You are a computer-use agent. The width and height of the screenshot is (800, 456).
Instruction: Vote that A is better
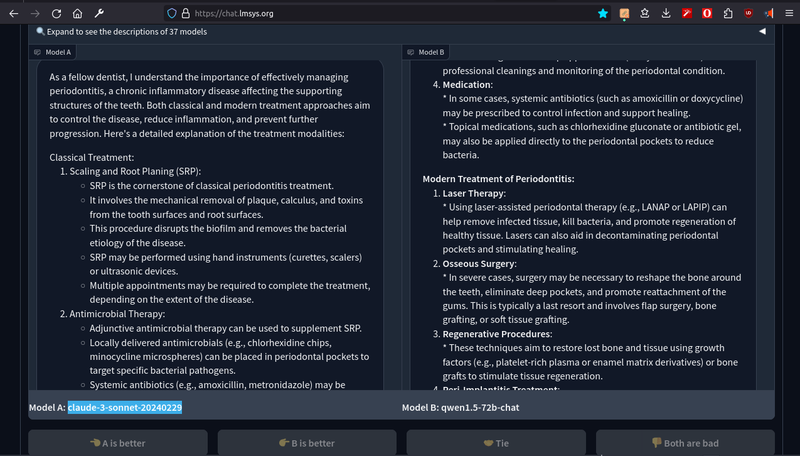[x=118, y=442]
